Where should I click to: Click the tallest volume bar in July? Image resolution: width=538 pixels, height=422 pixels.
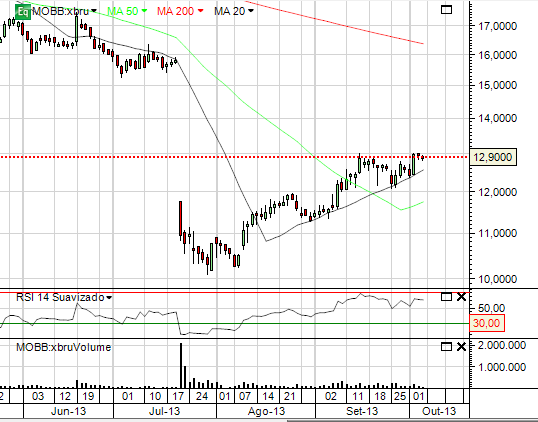pyautogui.click(x=181, y=365)
